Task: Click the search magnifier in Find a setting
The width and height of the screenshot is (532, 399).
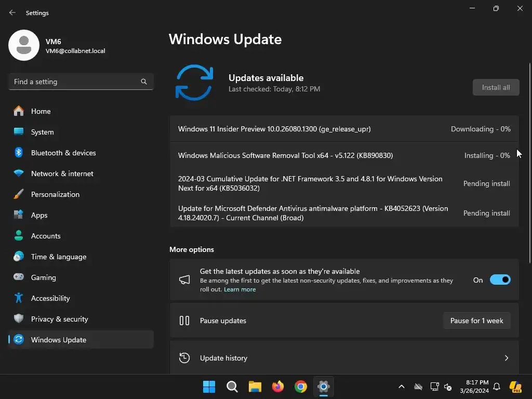Action: 144,82
